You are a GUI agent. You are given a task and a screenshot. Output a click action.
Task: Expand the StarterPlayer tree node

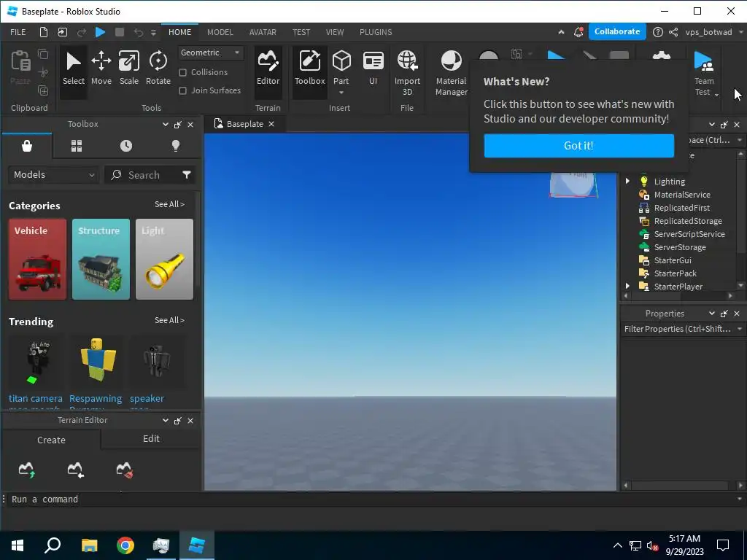[x=627, y=286]
